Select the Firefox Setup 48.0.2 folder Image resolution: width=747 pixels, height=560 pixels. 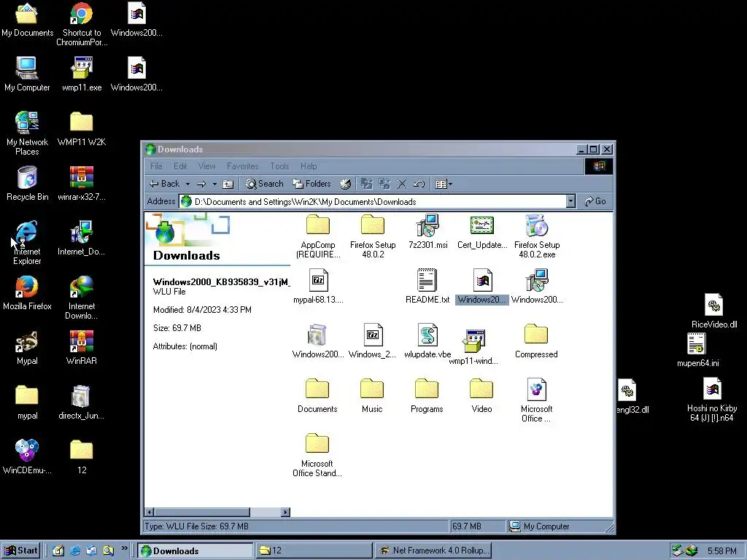(x=373, y=237)
